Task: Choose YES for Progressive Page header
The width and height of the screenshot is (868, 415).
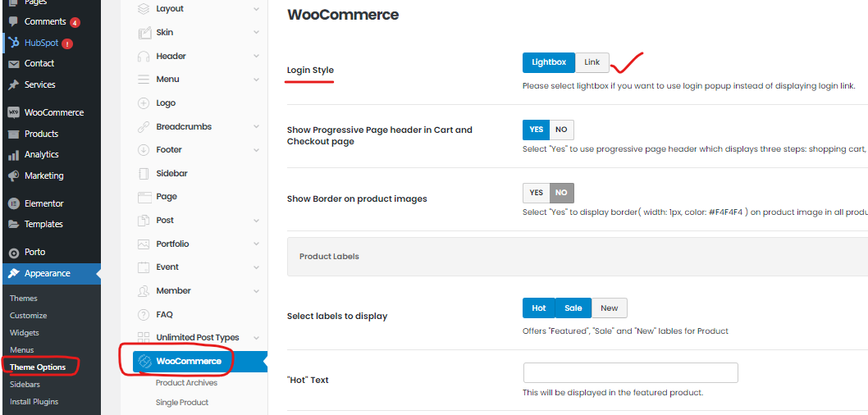Action: point(536,130)
